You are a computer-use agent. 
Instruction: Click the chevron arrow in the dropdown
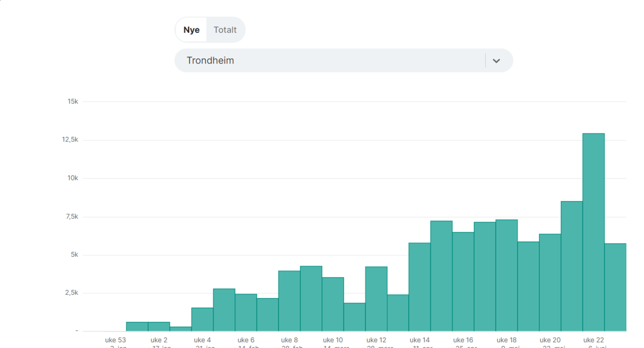(x=496, y=61)
